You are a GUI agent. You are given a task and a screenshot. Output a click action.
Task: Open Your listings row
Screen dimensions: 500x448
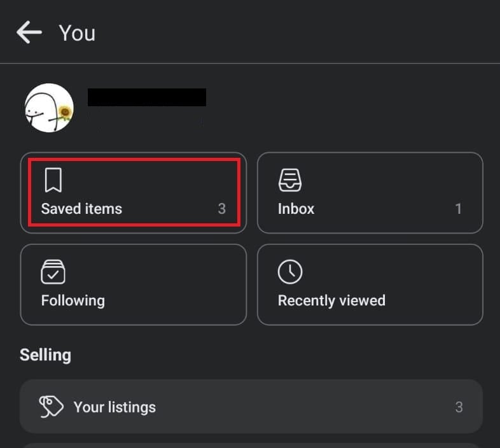[x=251, y=407]
